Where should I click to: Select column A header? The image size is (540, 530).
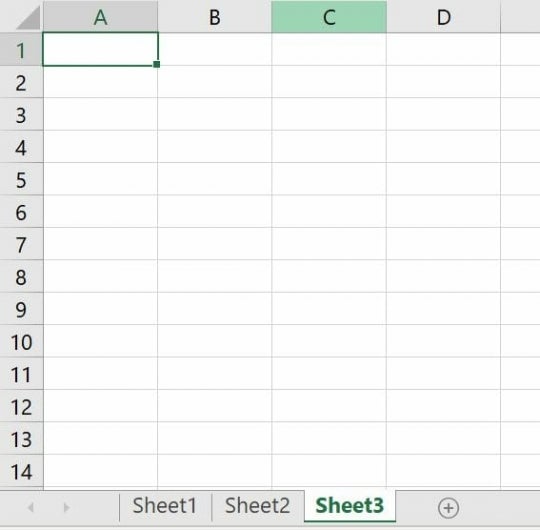[101, 17]
